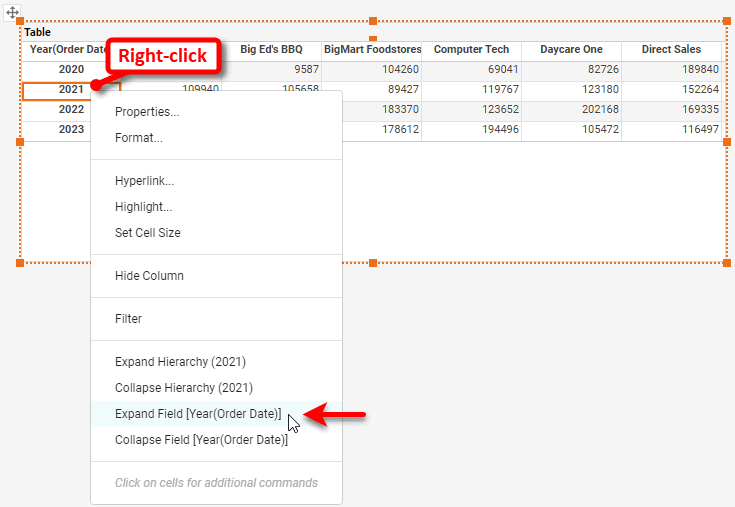Image resolution: width=735 pixels, height=507 pixels.
Task: Open Properties... from the context menu
Action: [x=147, y=112]
